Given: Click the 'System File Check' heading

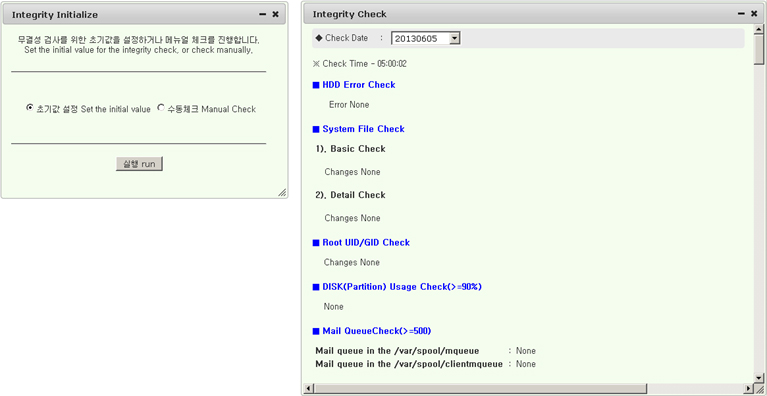Looking at the screenshot, I should pyautogui.click(x=363, y=129).
